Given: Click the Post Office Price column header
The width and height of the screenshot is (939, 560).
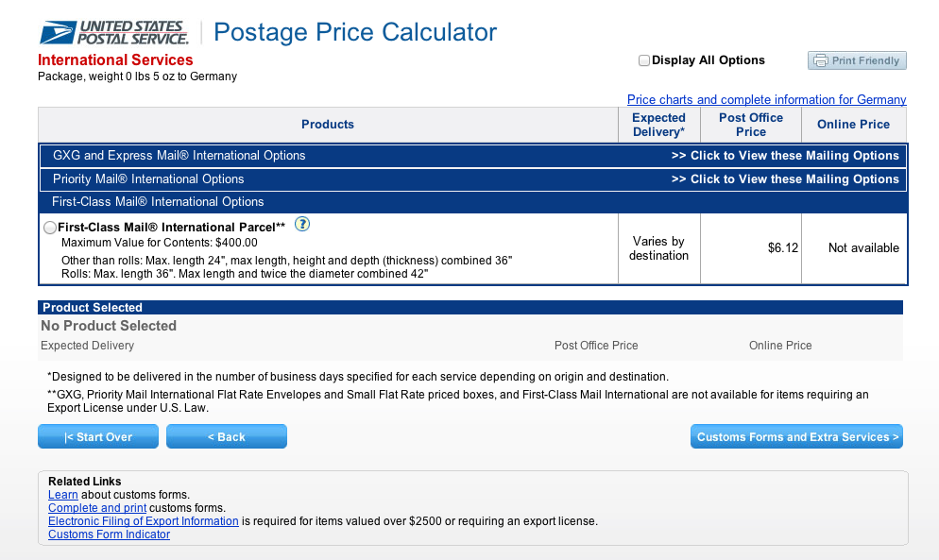Looking at the screenshot, I should coord(751,125).
